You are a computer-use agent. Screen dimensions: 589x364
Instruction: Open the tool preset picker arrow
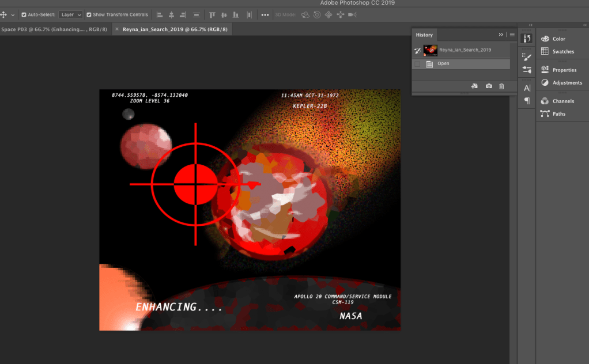(x=13, y=15)
